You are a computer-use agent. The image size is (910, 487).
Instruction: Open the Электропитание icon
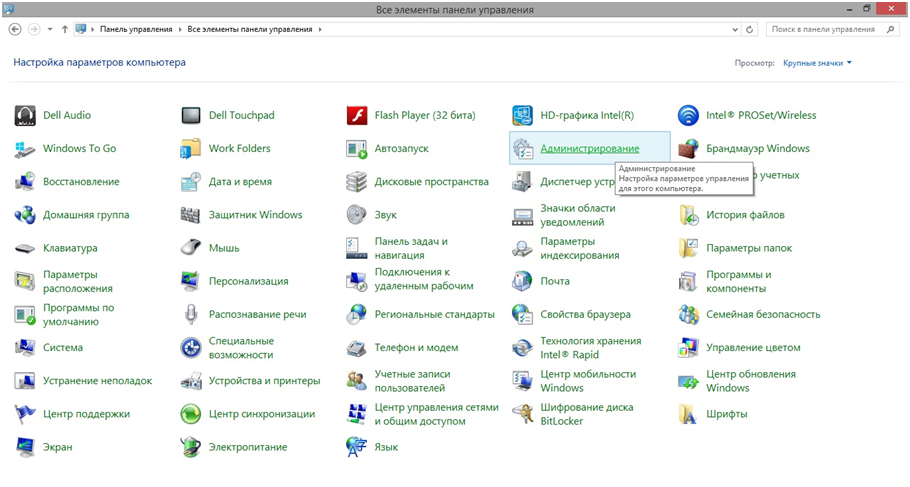(191, 447)
